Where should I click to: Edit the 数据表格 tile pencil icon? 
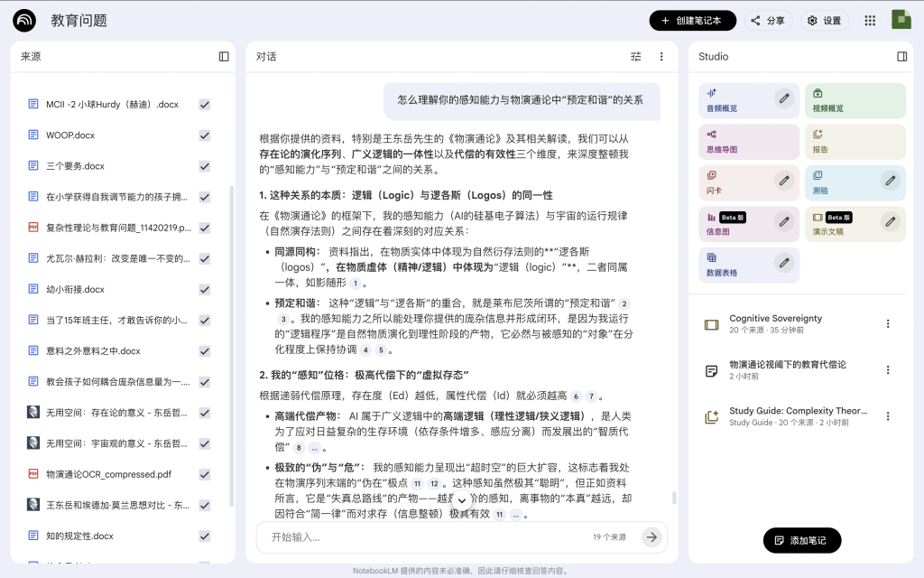click(784, 262)
